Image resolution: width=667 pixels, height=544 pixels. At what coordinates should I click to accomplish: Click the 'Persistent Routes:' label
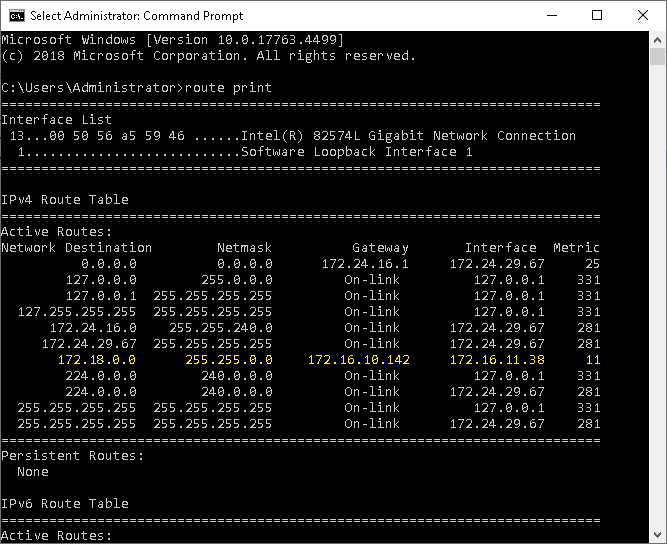(73, 456)
